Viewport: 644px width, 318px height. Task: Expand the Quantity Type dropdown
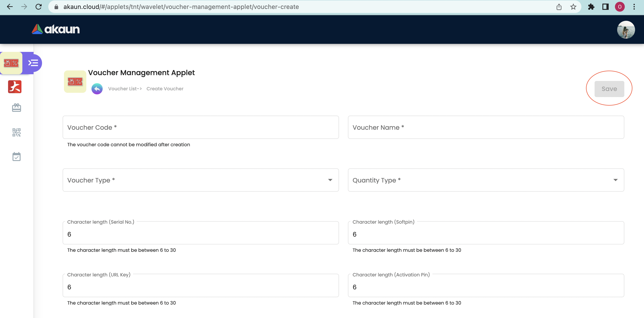coord(486,180)
